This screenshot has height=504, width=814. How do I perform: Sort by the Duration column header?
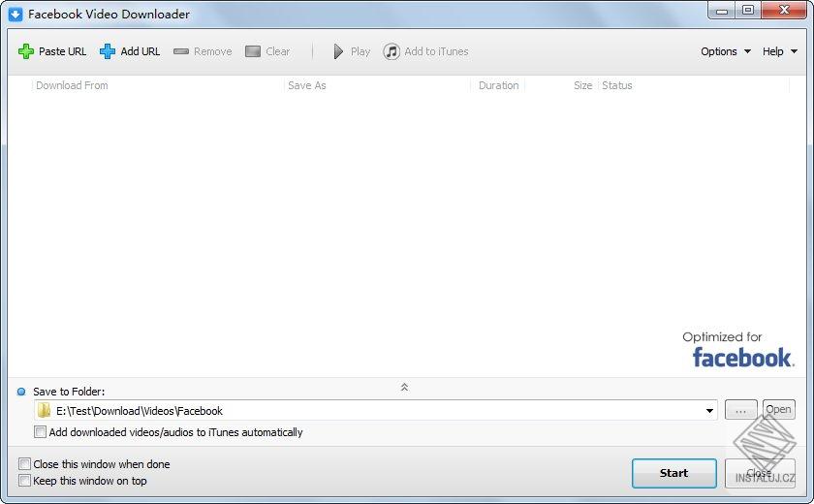(x=498, y=85)
